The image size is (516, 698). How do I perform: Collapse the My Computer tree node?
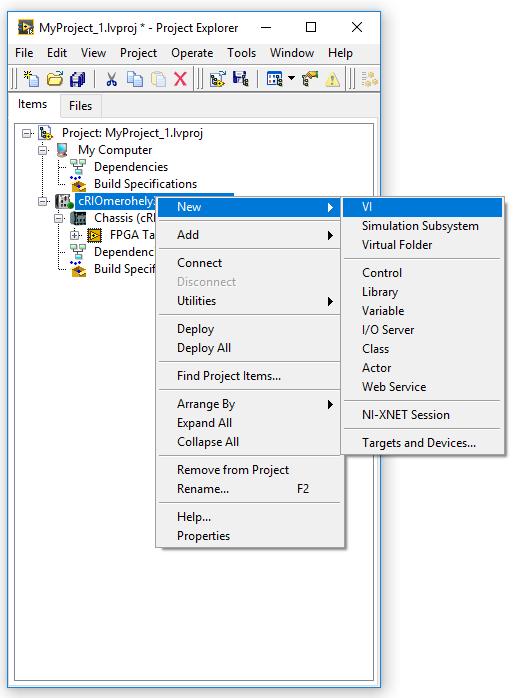click(x=43, y=150)
